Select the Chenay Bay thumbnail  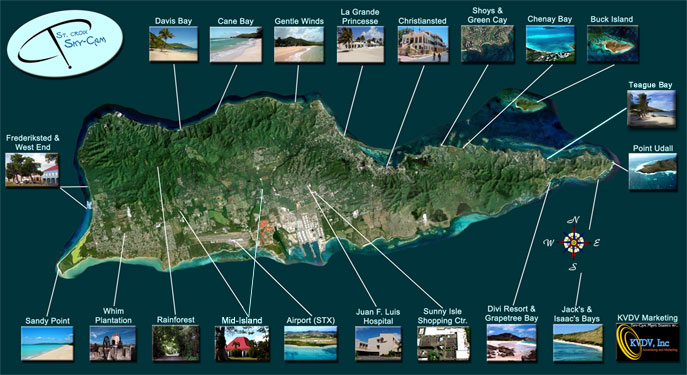[550, 44]
